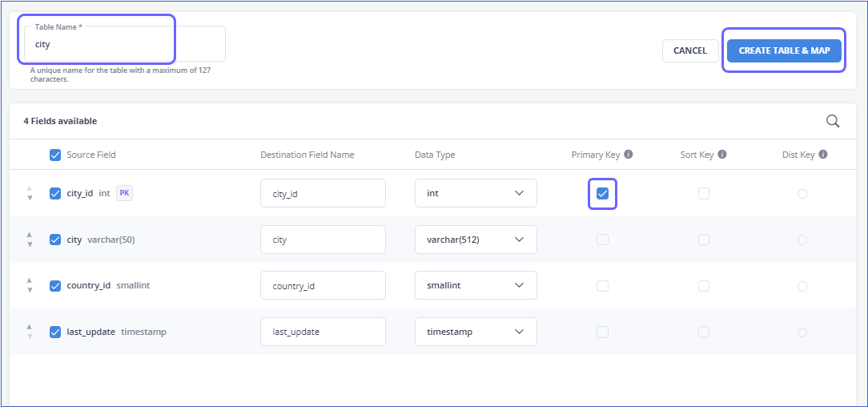The height and width of the screenshot is (407, 868).
Task: Enable Sort Key for the city row
Action: pyautogui.click(x=704, y=240)
